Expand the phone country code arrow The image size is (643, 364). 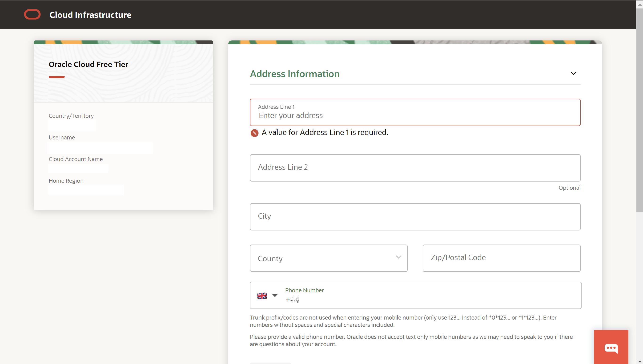(x=275, y=296)
